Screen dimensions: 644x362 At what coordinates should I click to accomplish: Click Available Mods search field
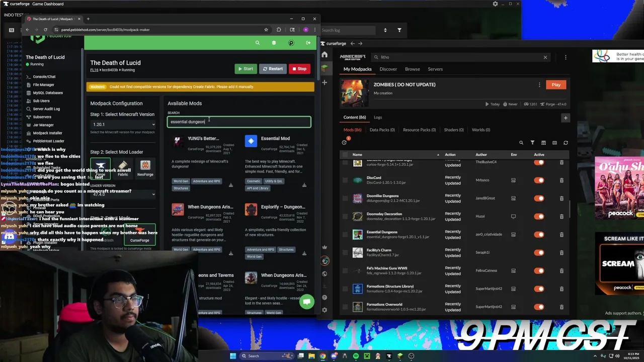pos(239,122)
